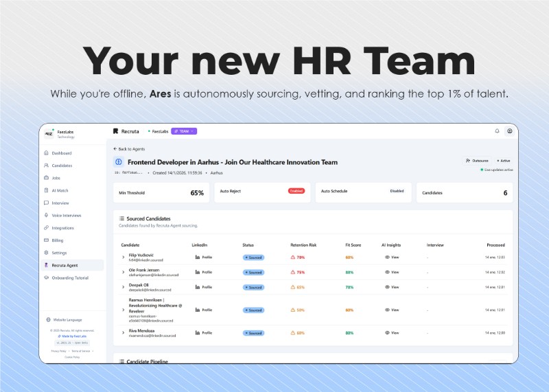Click the 65% retention risk warning icon

point(293,287)
